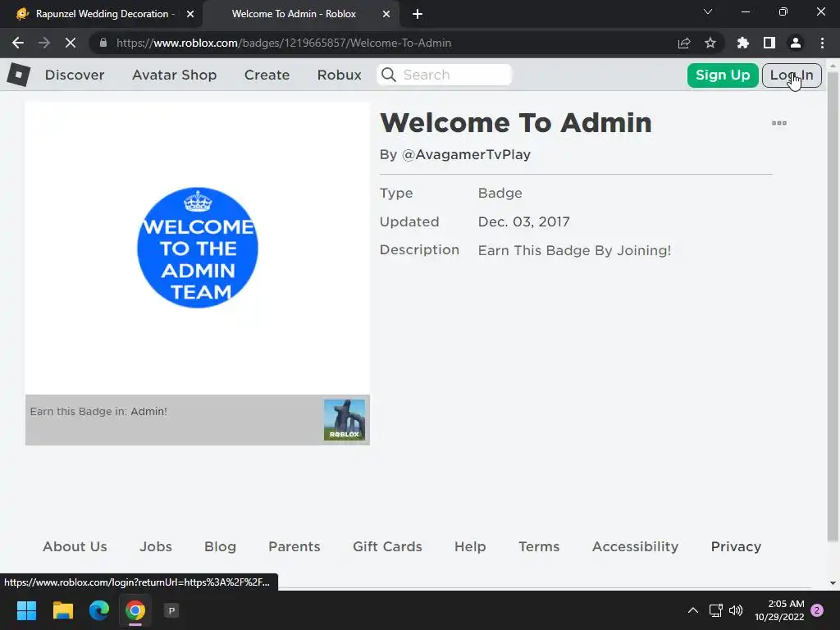The width and height of the screenshot is (840, 630).
Task: Click the green Sign Up button
Action: click(x=723, y=75)
